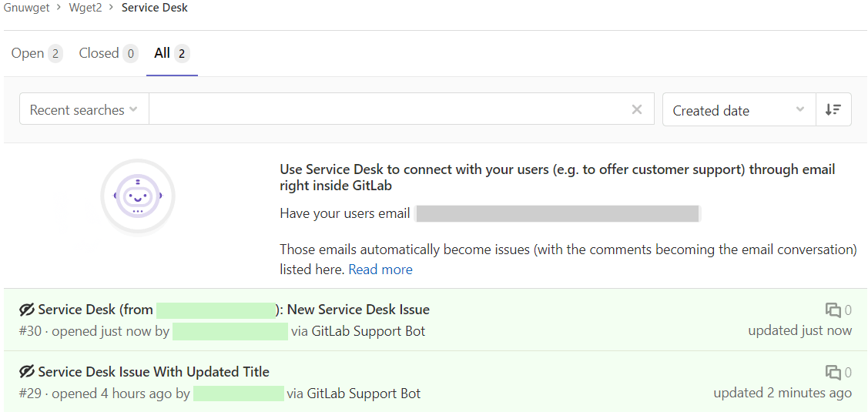The height and width of the screenshot is (412, 868).
Task: Open Service Desk Issue With Updated Title
Action: pos(153,372)
